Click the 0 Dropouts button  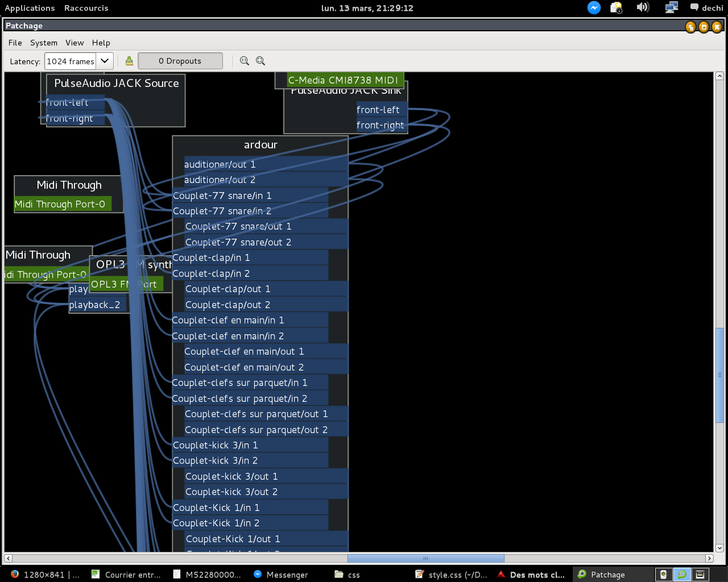pos(180,61)
